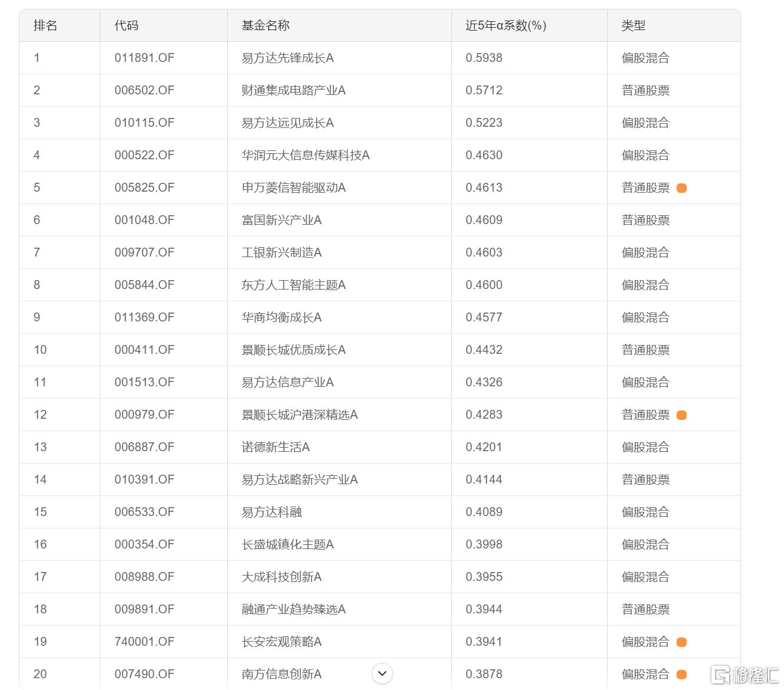
Task: Click fund code 000411.OF
Action: pyautogui.click(x=145, y=350)
